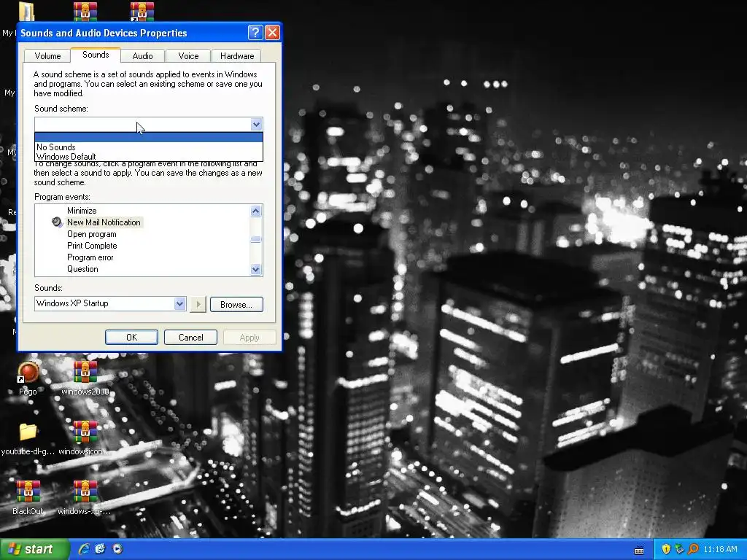Launch Windows Media Player from Quick Launch
Screen dimensions: 747x560
tap(117, 549)
